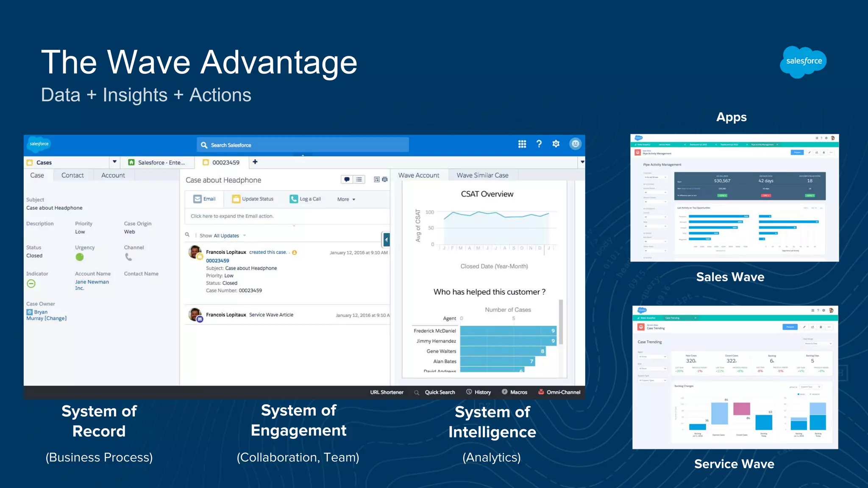Open Quick Search in footer
This screenshot has width=868, height=488.
435,392
